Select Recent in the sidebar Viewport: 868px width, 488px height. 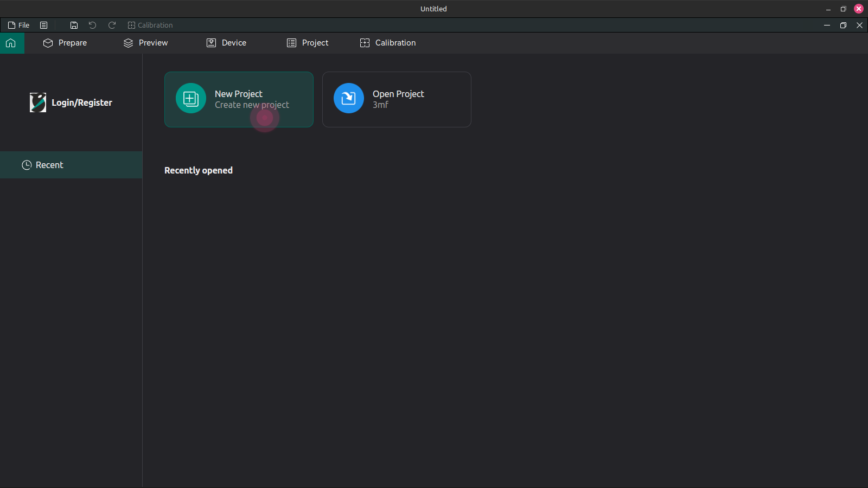(x=49, y=165)
